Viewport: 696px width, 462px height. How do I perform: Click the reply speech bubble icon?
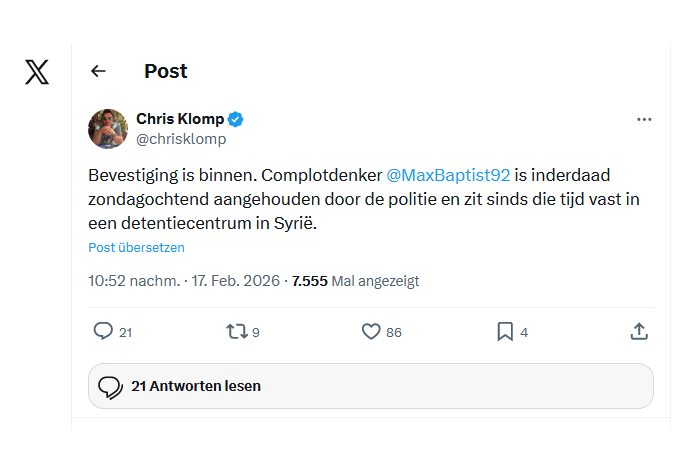click(x=103, y=331)
